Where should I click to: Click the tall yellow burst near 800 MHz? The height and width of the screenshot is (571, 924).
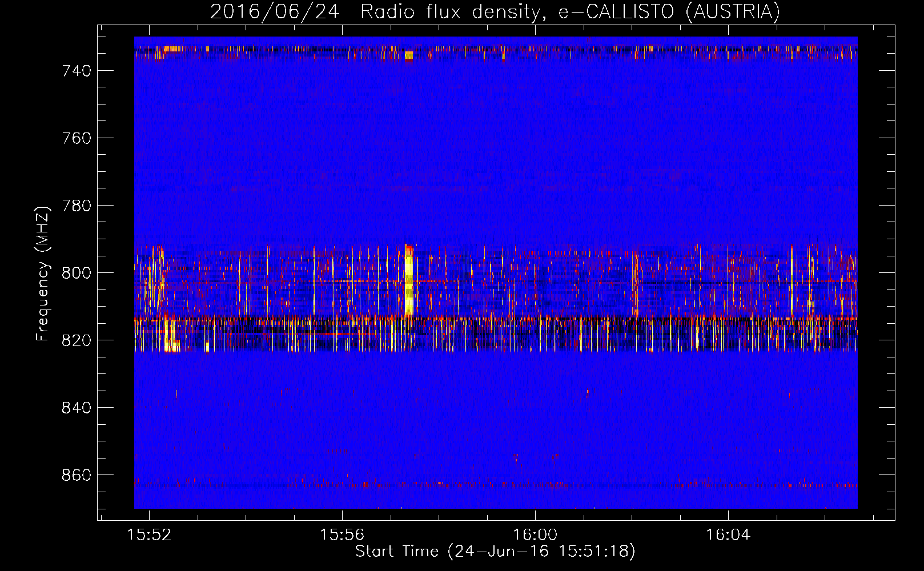(x=408, y=280)
